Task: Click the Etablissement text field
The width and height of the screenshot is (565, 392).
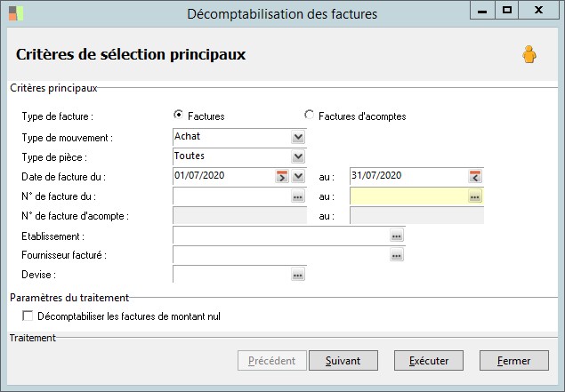Action: pos(280,236)
